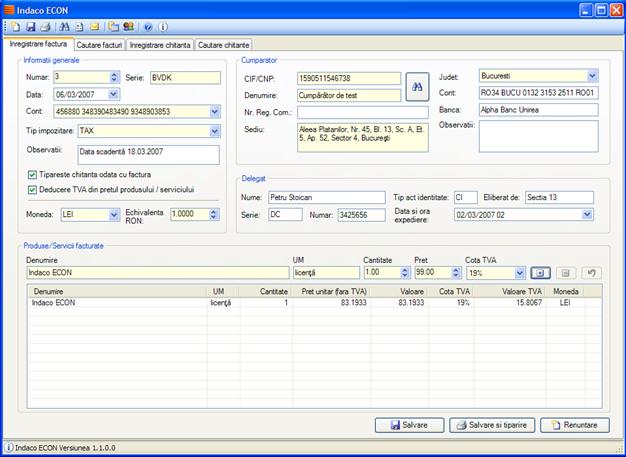The width and height of the screenshot is (626, 457).
Task: Open the Data date picker dropdown
Action: tap(113, 95)
